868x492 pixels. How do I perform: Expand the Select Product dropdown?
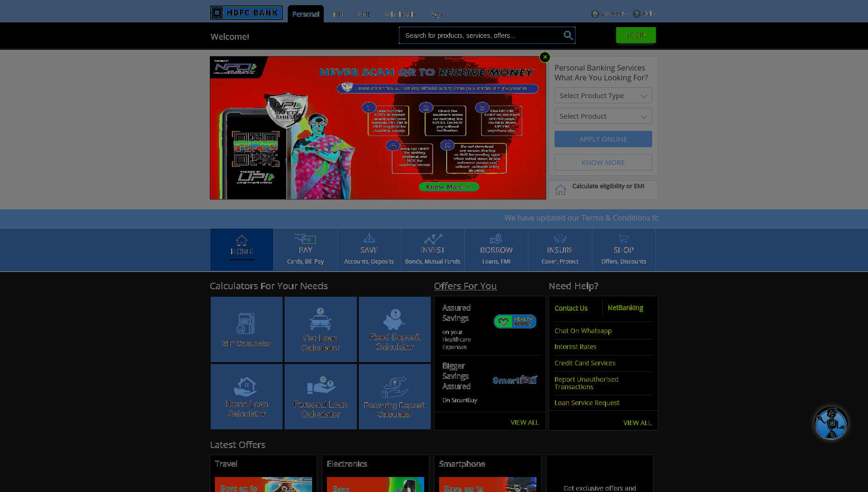click(x=603, y=116)
